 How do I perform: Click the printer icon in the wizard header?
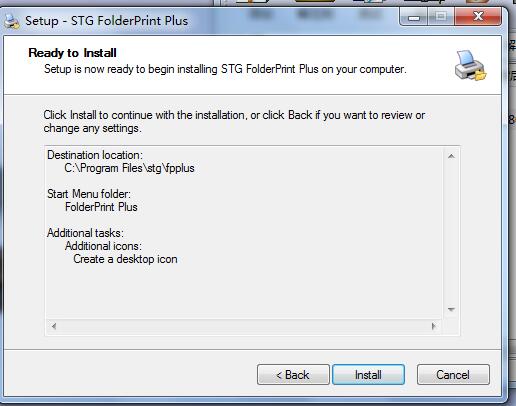[470, 66]
